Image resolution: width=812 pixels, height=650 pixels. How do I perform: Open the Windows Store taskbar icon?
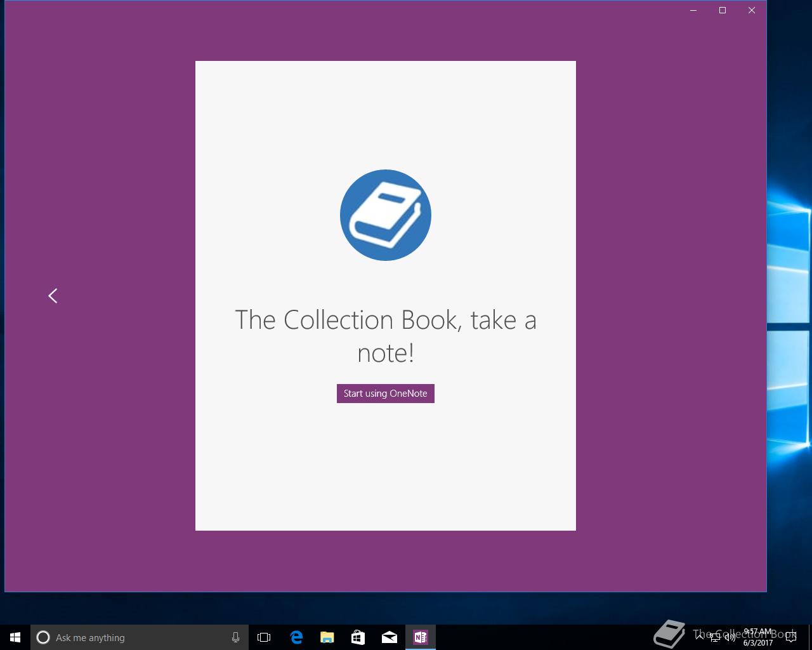pos(358,637)
